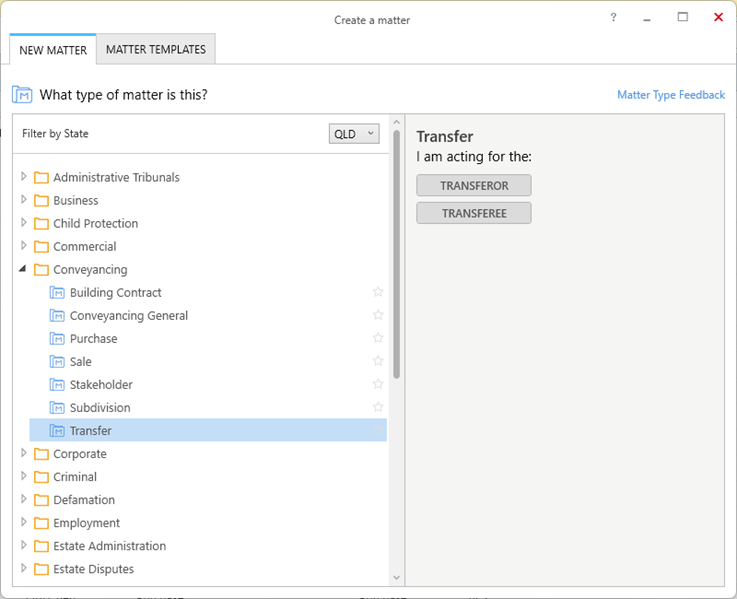Select the Estate Administration tree item

(110, 546)
